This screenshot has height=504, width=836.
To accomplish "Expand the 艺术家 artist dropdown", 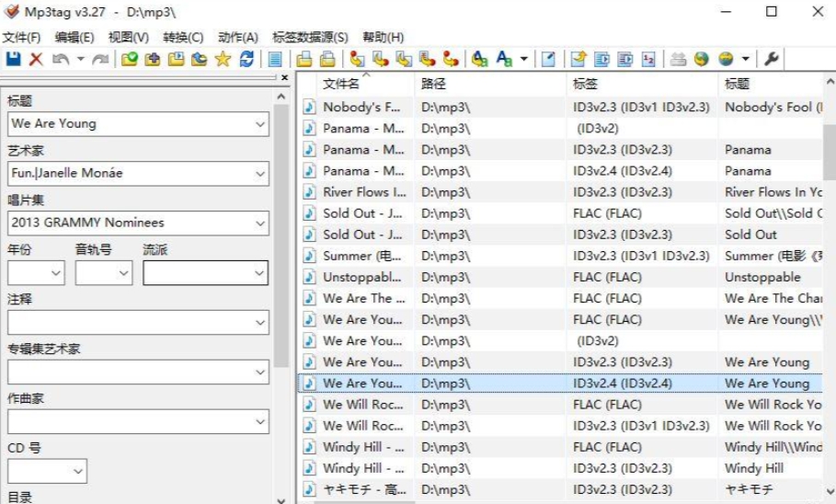I will [x=259, y=173].
